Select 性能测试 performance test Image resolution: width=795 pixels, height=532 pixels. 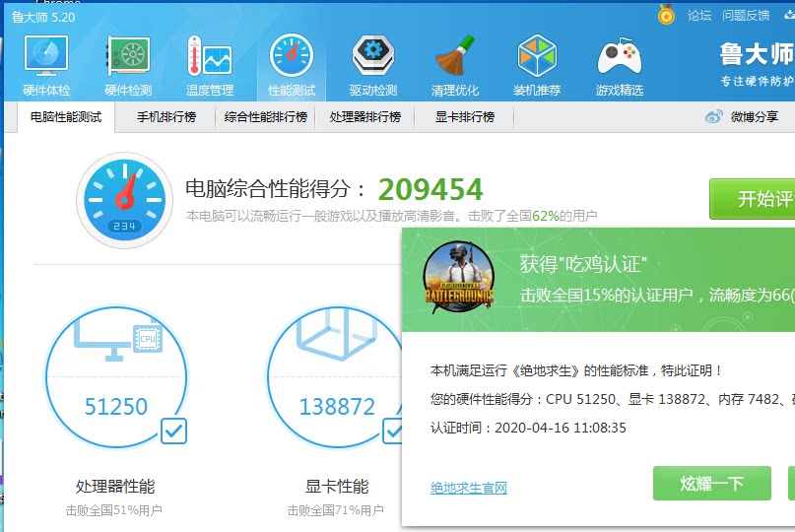292,66
